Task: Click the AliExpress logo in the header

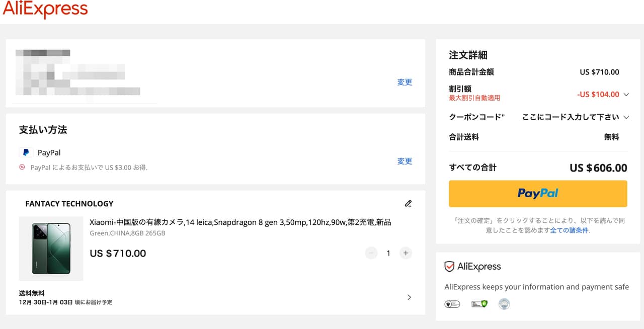Action: (x=45, y=10)
